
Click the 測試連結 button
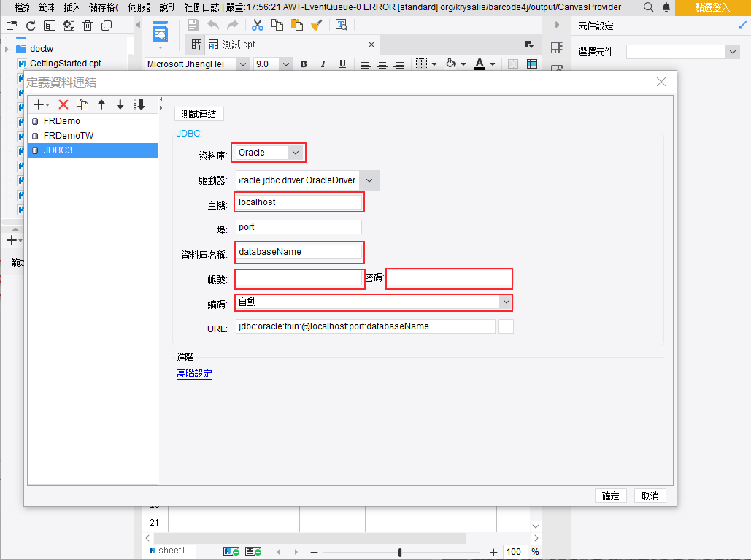point(198,114)
